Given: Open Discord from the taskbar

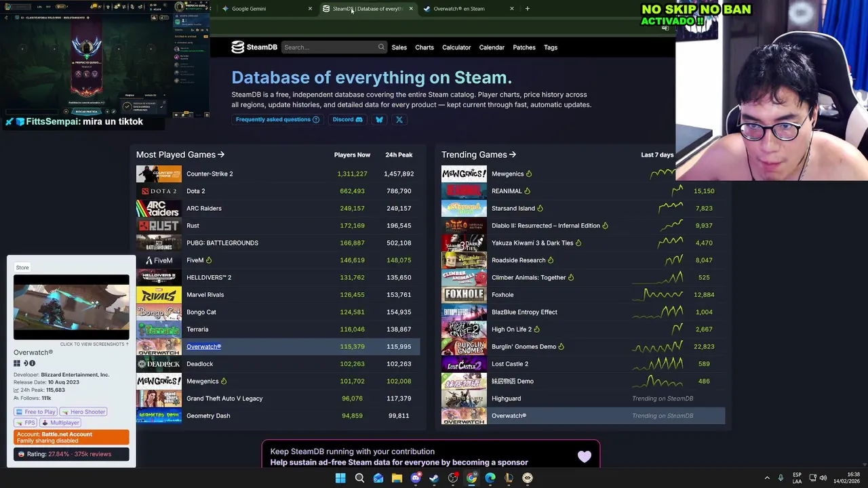Looking at the screenshot, I should point(416,478).
